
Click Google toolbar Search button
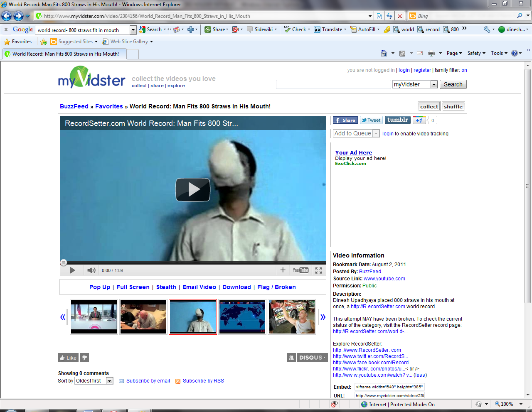(x=152, y=29)
